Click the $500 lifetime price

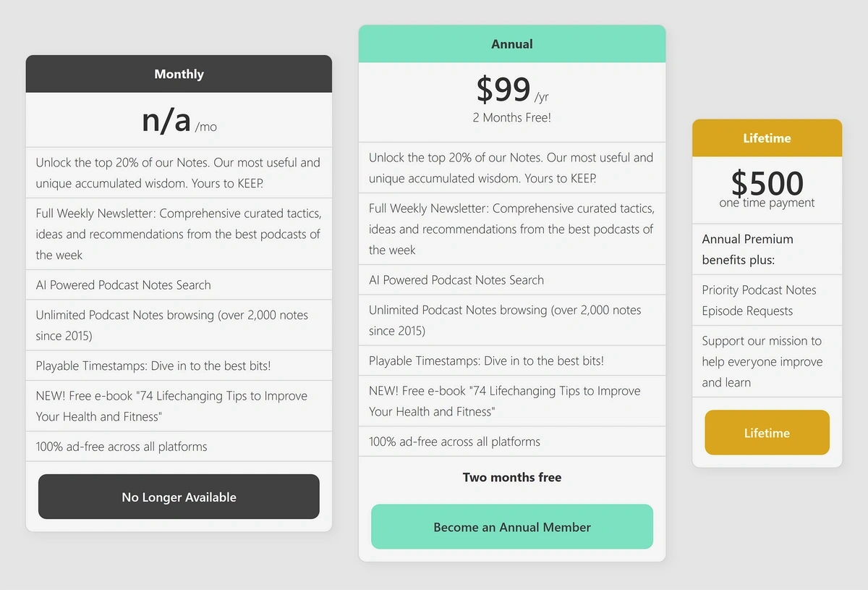(767, 183)
